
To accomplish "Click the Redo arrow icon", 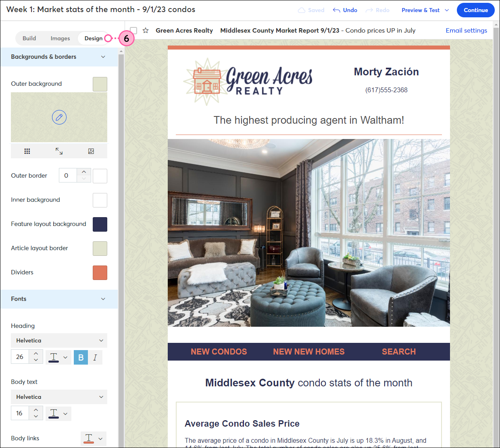I will 369,10.
